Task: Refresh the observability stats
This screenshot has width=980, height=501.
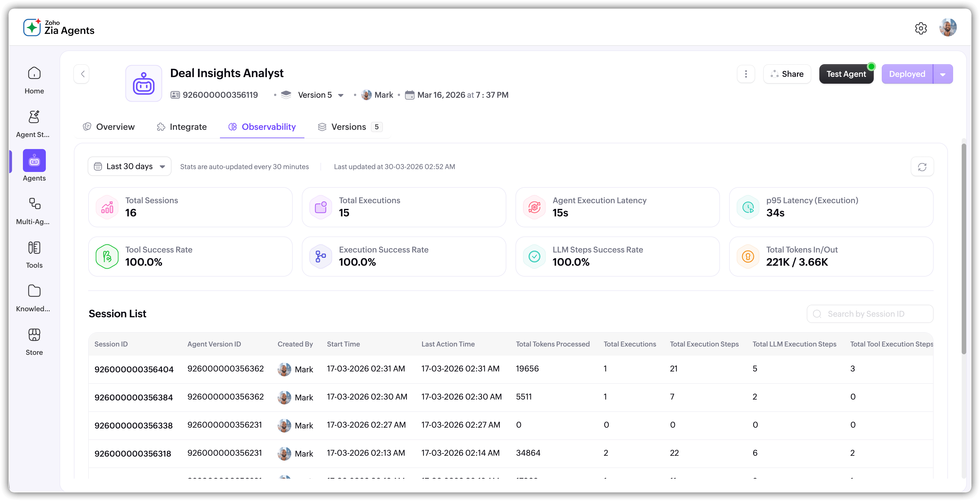Action: (922, 167)
